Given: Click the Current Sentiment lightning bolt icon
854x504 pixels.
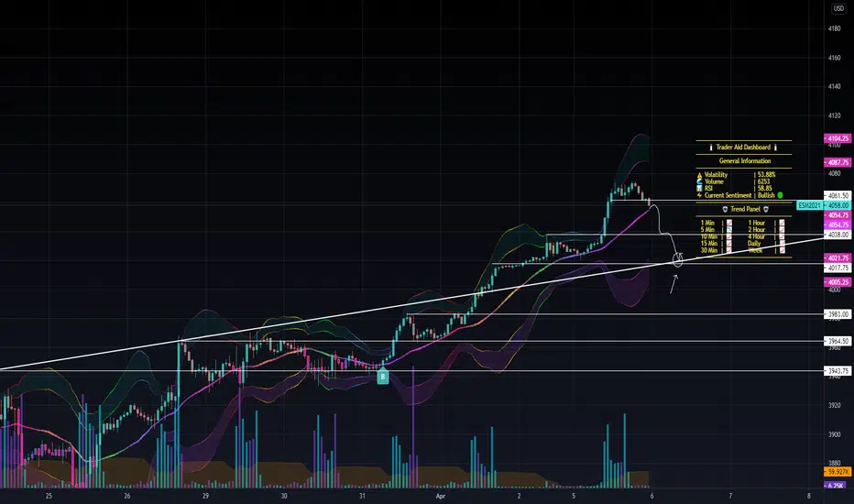Looking at the screenshot, I should pyautogui.click(x=700, y=195).
